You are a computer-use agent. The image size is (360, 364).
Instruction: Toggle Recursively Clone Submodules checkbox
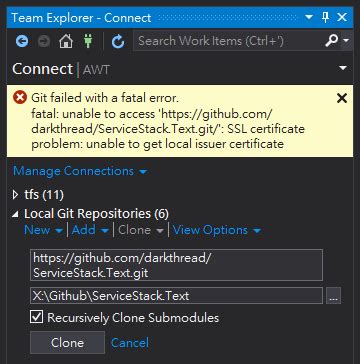point(36,317)
